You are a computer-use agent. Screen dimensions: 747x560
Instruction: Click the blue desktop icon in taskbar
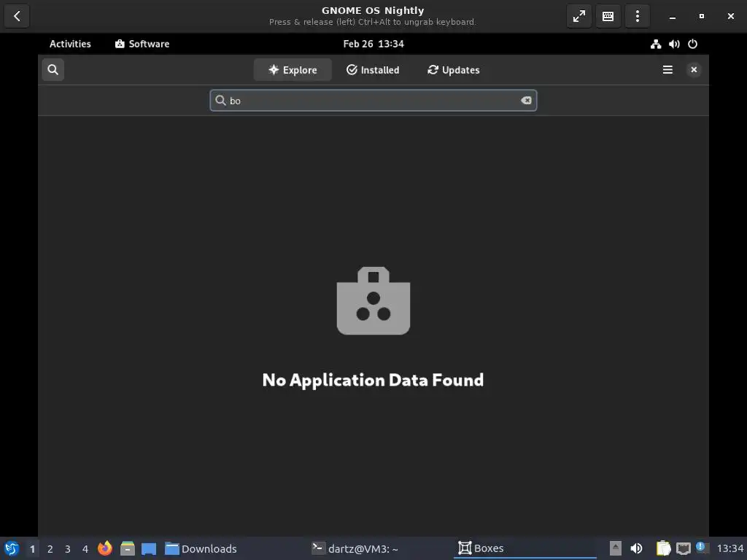pos(149,548)
